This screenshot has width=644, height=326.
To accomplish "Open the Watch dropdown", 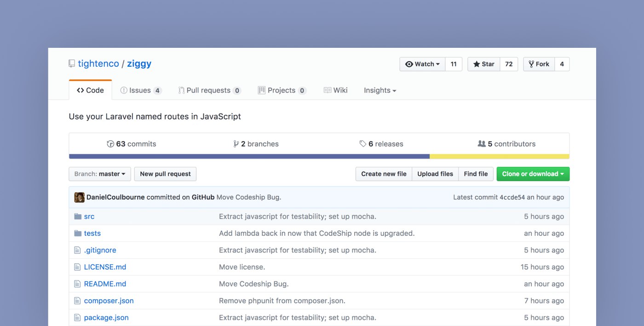I will [422, 64].
